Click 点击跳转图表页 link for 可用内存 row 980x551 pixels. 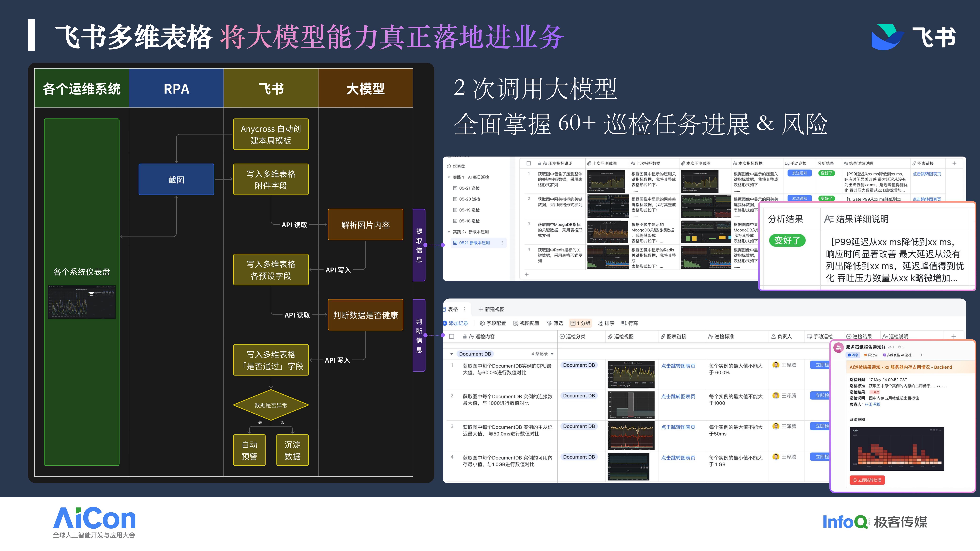tap(678, 458)
